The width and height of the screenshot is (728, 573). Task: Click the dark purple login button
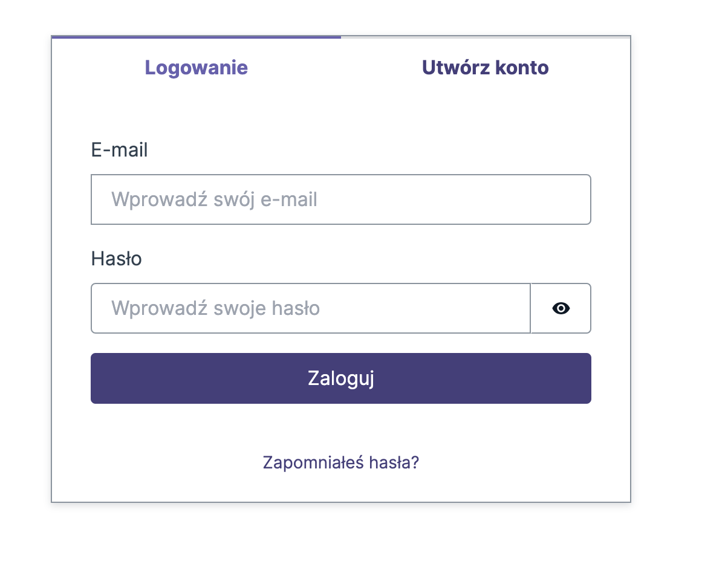point(341,378)
